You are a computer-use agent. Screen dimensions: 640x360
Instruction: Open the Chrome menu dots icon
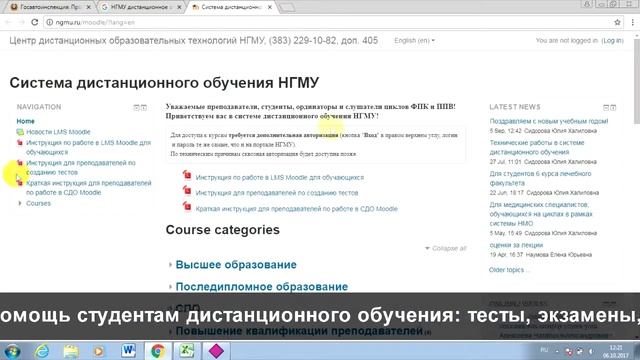pos(633,22)
